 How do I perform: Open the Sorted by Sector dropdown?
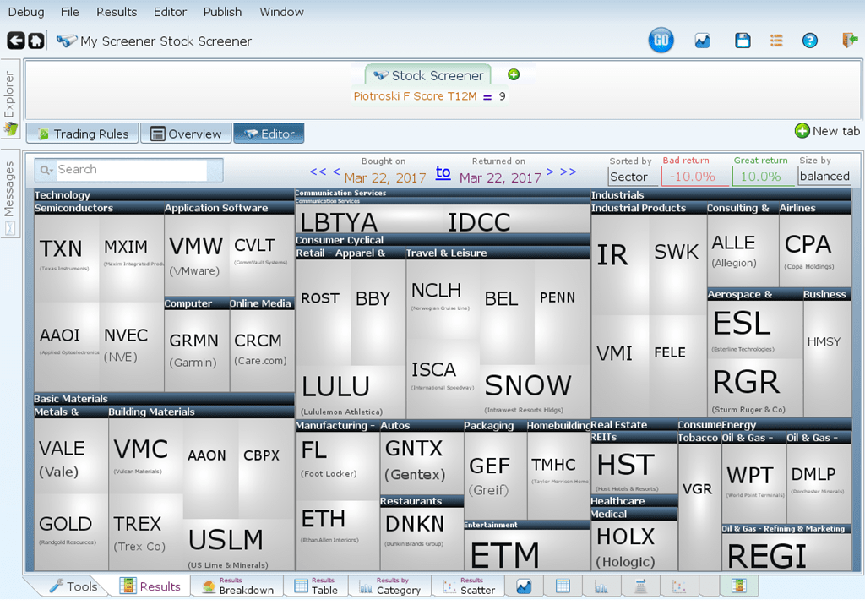pos(633,177)
